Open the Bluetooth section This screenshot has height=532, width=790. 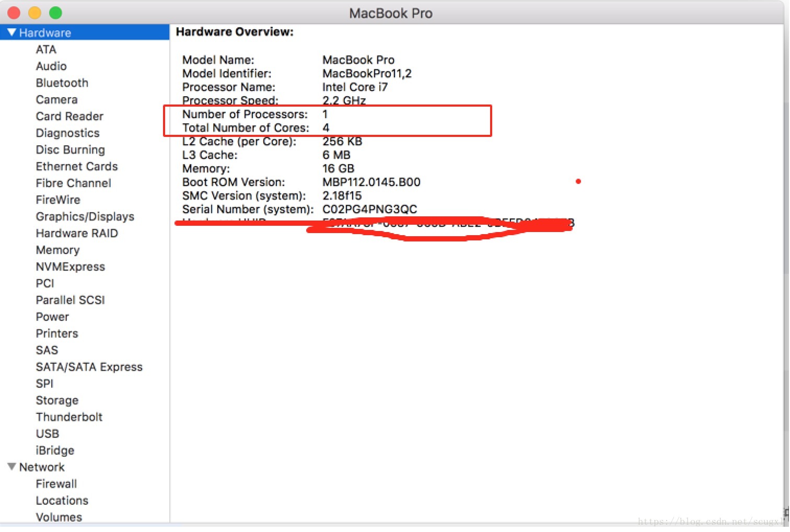coord(62,83)
